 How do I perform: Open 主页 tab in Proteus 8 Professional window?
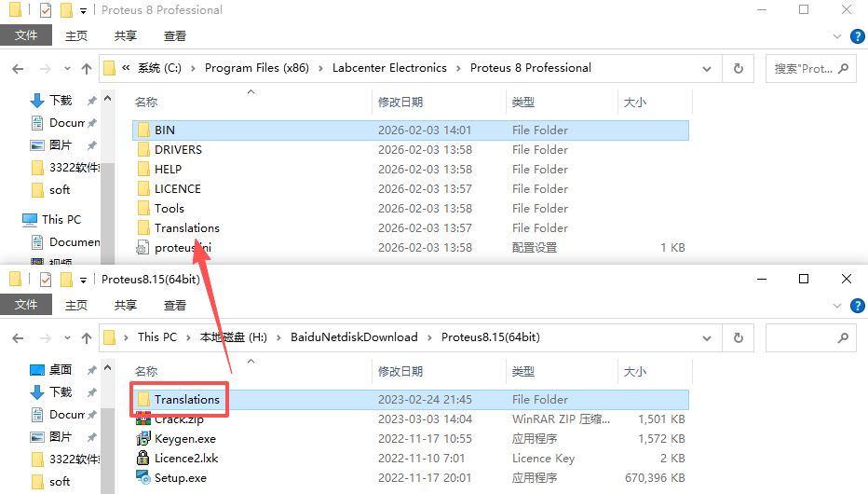75,35
